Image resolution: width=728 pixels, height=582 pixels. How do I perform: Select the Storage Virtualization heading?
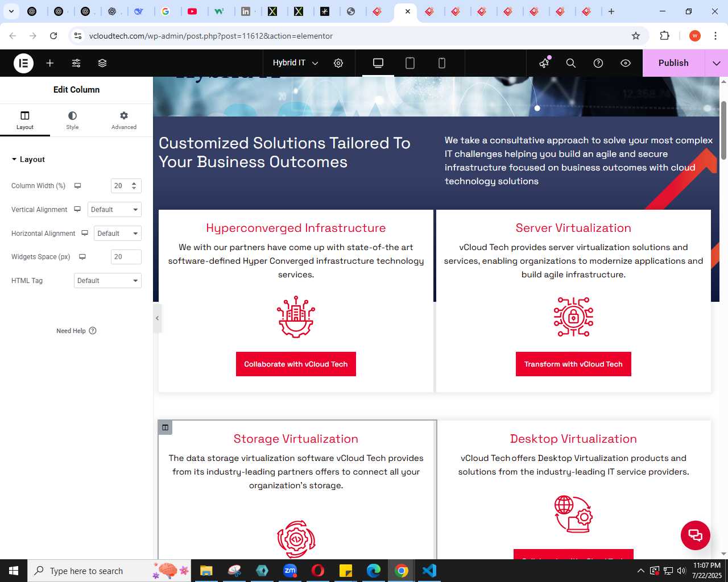coord(296,439)
